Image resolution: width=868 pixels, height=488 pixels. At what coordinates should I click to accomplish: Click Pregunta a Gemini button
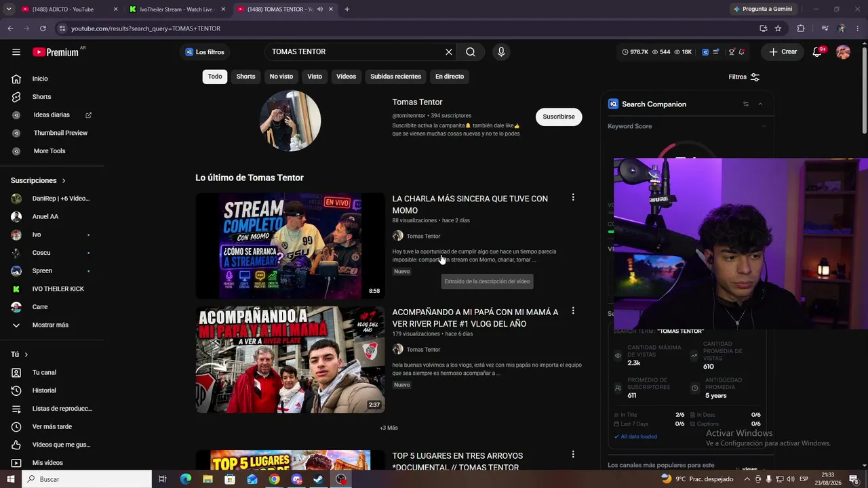pyautogui.click(x=762, y=9)
